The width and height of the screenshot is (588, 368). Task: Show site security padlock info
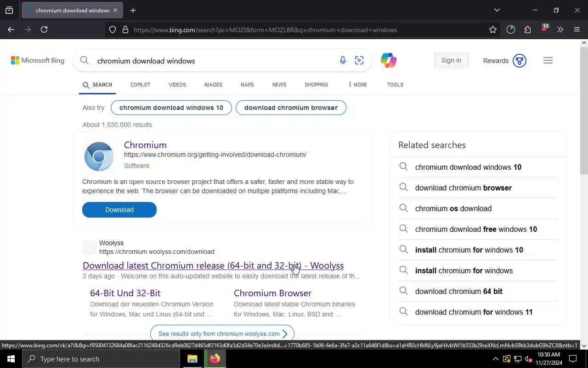(x=125, y=30)
